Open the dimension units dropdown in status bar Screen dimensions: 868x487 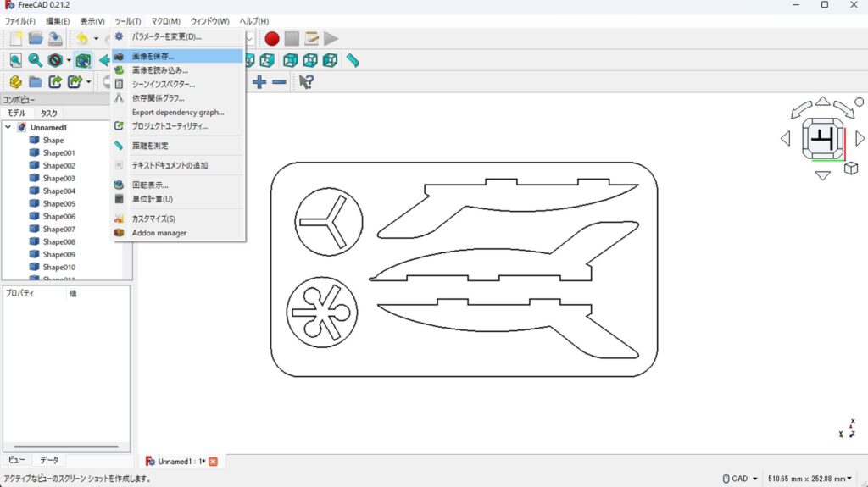pyautogui.click(x=810, y=479)
